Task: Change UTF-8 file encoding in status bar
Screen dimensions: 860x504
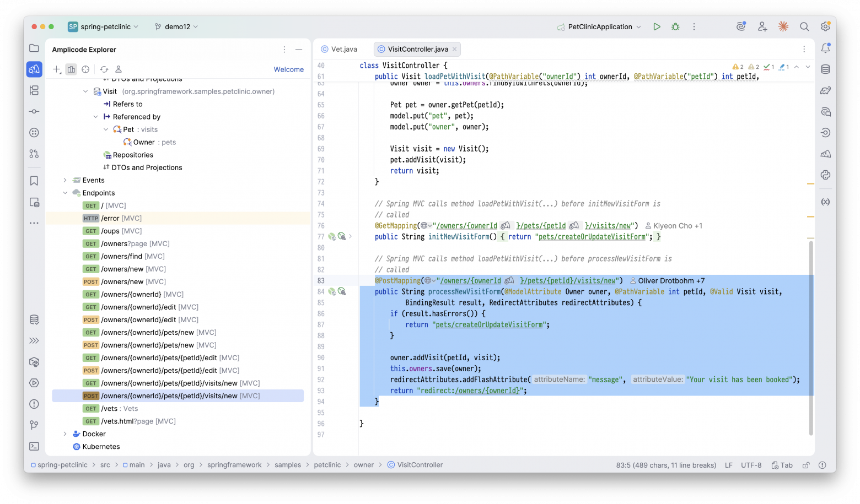Action: point(751,465)
